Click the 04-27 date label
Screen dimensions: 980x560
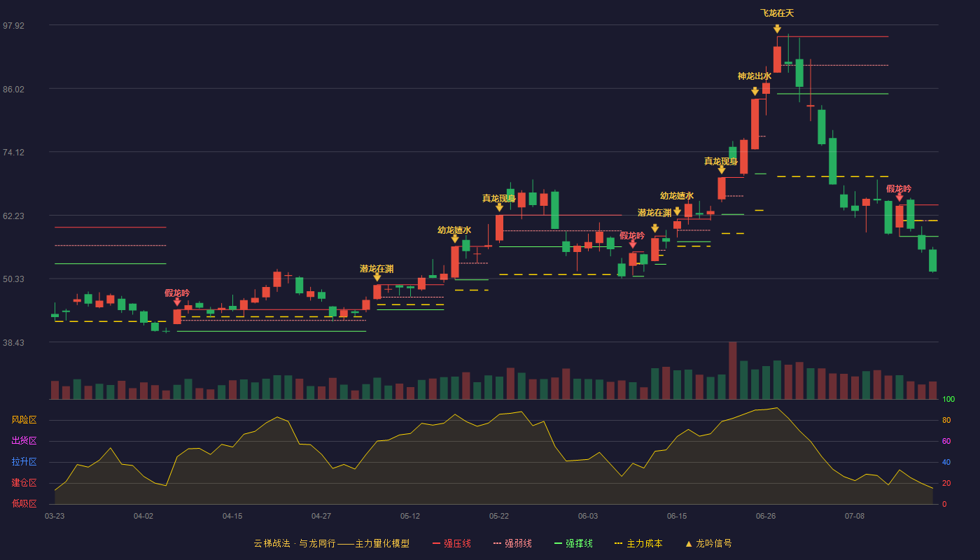321,516
